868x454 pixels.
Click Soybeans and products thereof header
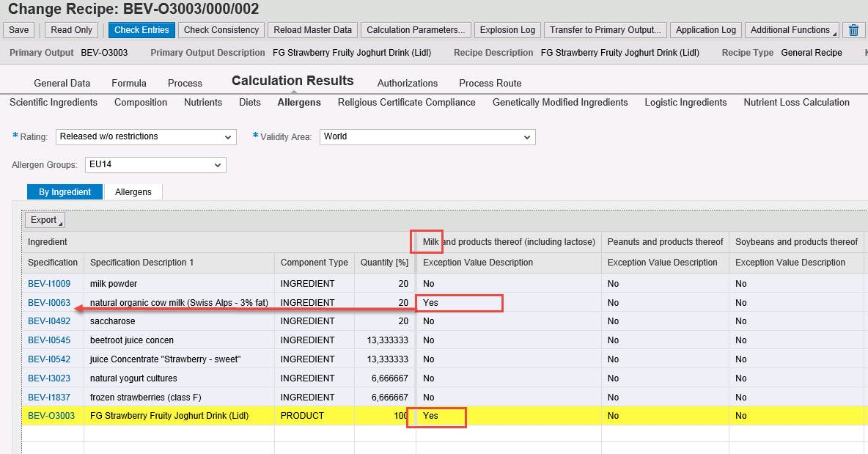[796, 242]
